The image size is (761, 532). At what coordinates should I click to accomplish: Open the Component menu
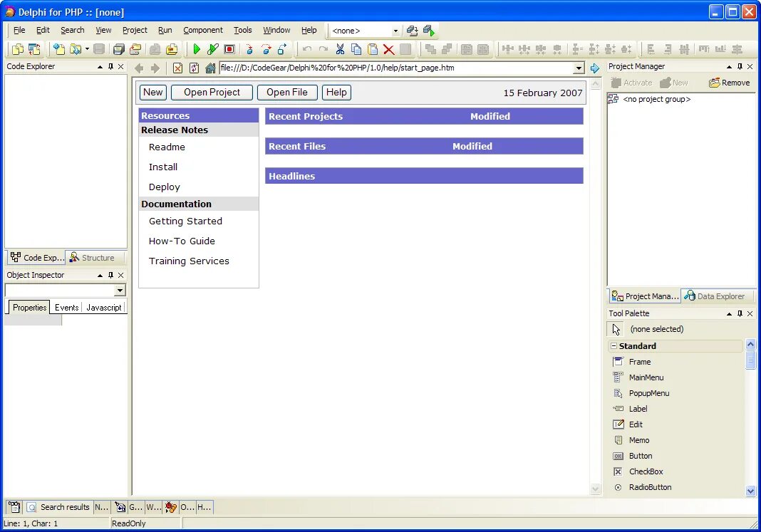[x=203, y=30]
